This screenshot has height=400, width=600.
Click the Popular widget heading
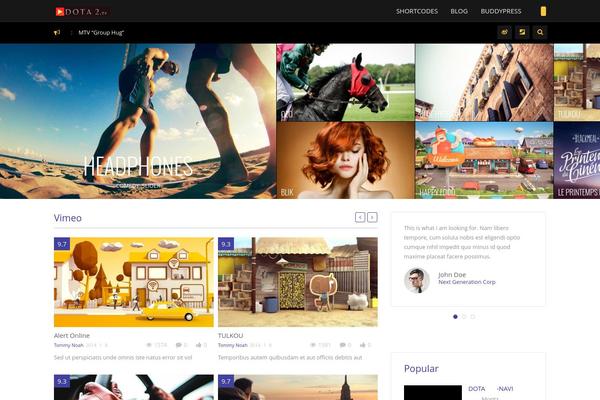(x=421, y=369)
